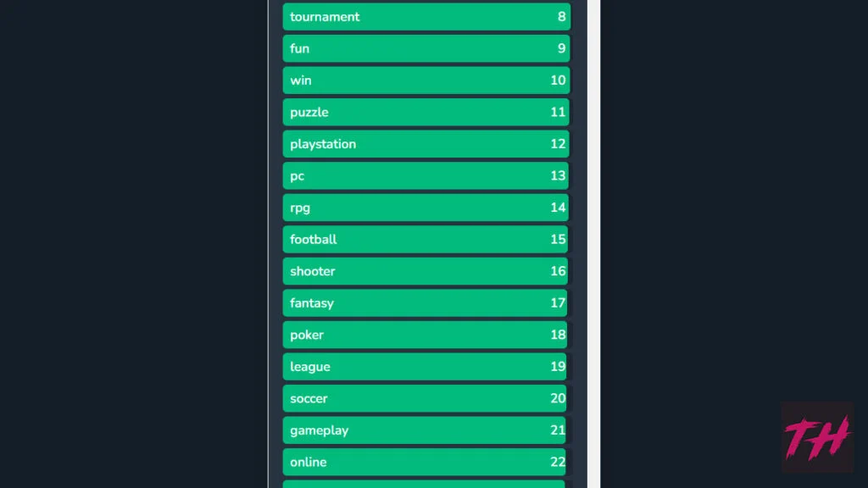Image resolution: width=868 pixels, height=488 pixels.
Task: Click the vertical scrollbar beside the list
Action: coord(593,244)
